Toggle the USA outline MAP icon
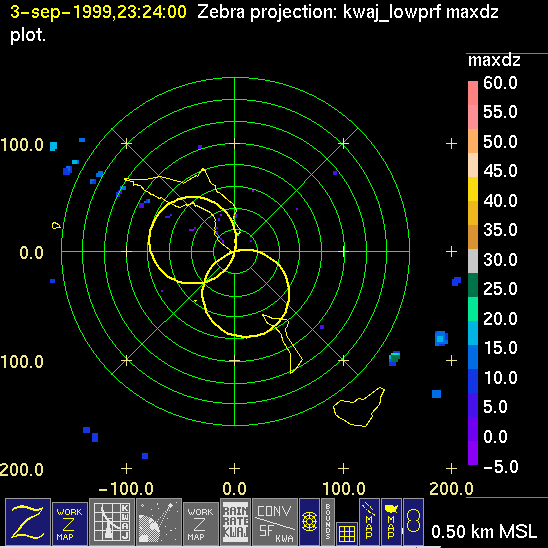Screen dimensions: 548x548 pos(391,522)
